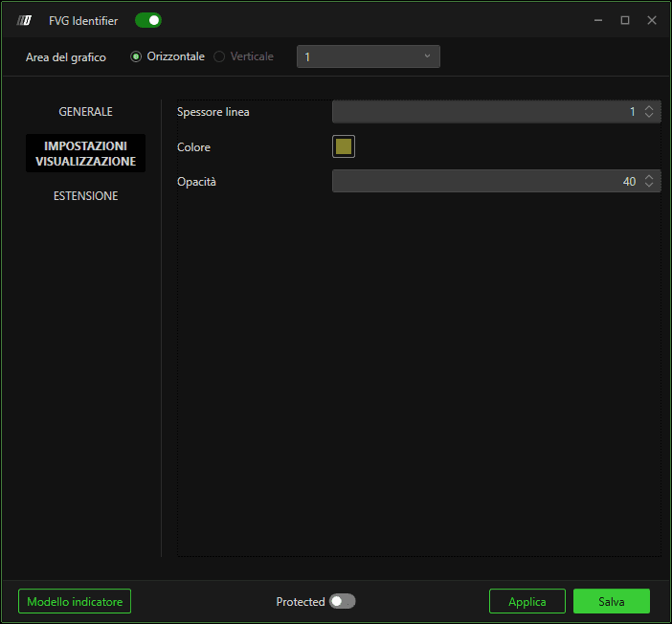Click the Opacità label
Image resolution: width=672 pixels, height=624 pixels.
pos(196,181)
